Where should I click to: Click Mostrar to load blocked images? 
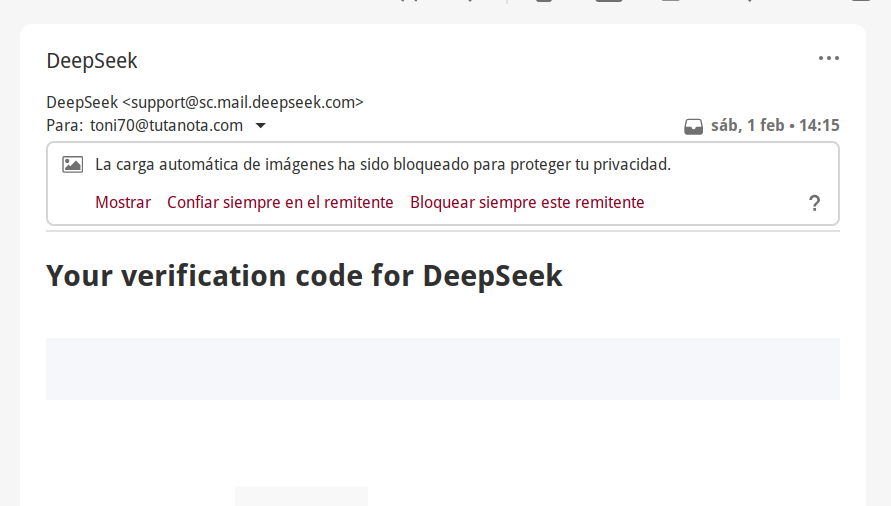pyautogui.click(x=123, y=202)
